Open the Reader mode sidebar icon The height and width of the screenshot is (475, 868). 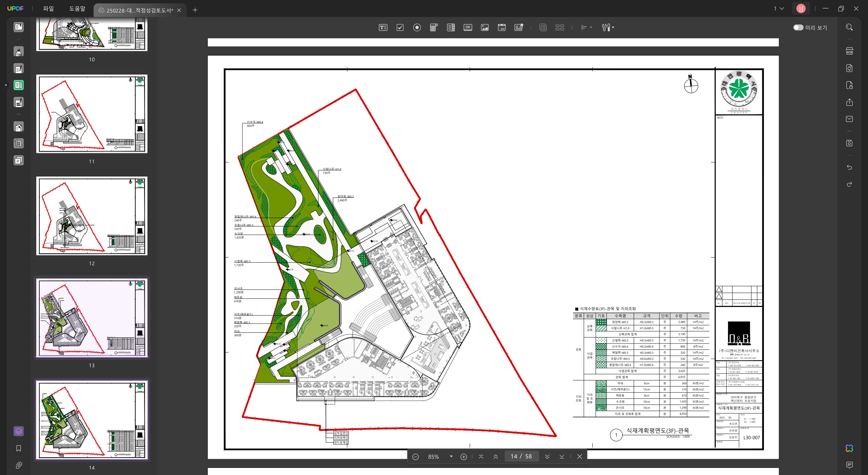click(x=19, y=27)
